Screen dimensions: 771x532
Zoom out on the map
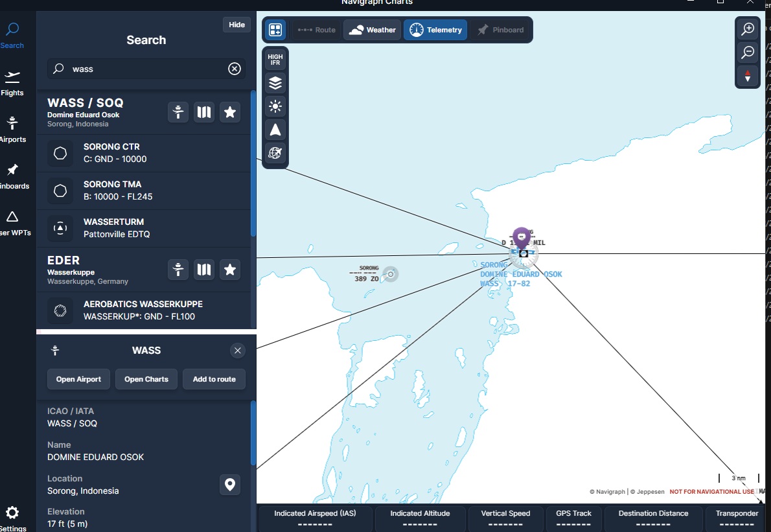pyautogui.click(x=748, y=52)
